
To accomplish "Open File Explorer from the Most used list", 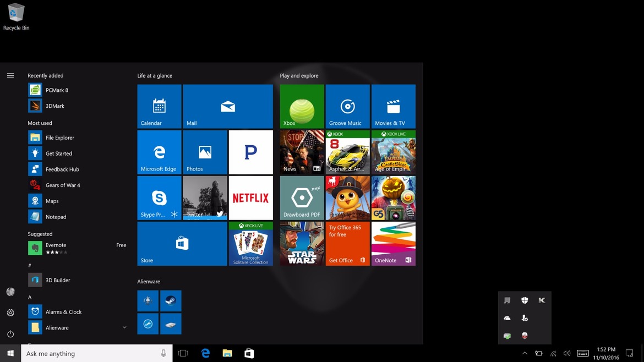I will click(78, 138).
